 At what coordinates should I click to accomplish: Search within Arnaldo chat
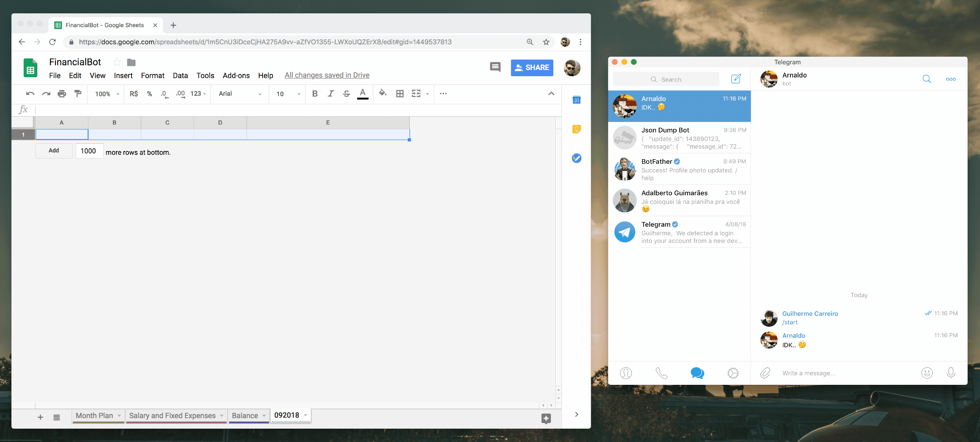[926, 79]
